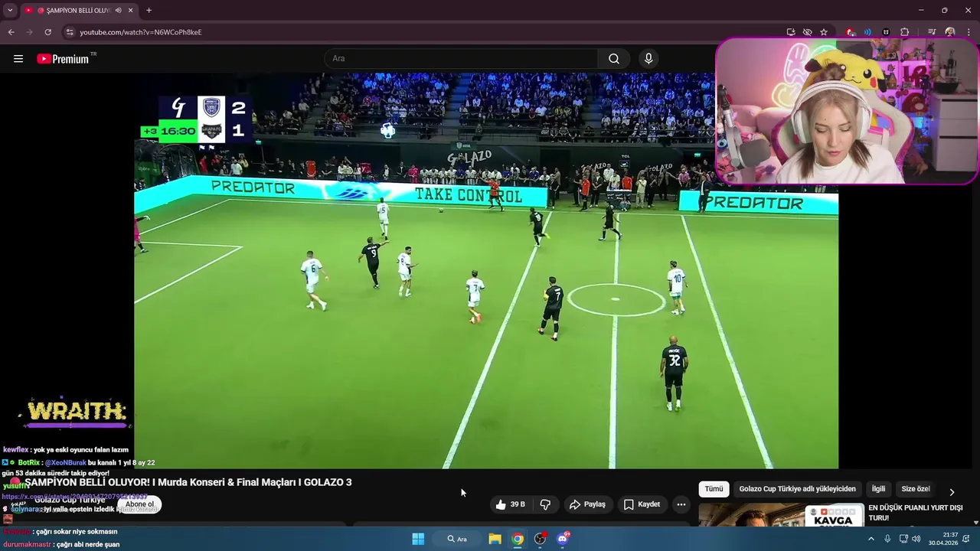This screenshot has width=980, height=551.
Task: Open Discord from the taskbar
Action: pos(563,539)
